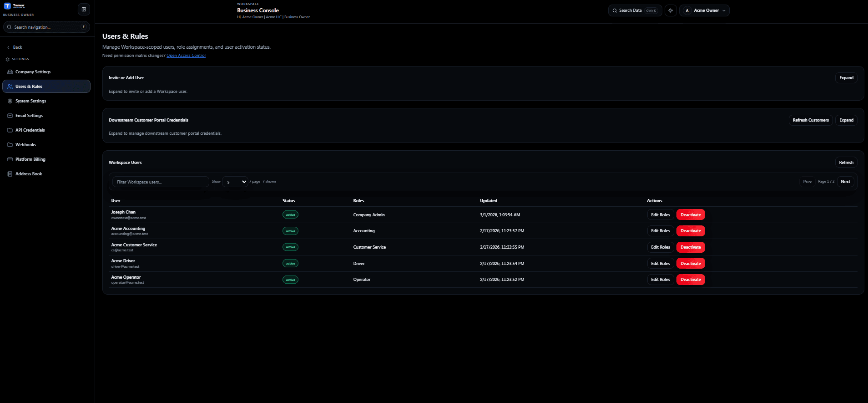Click the Users & Rules people icon
This screenshot has height=403, width=868.
pos(10,87)
